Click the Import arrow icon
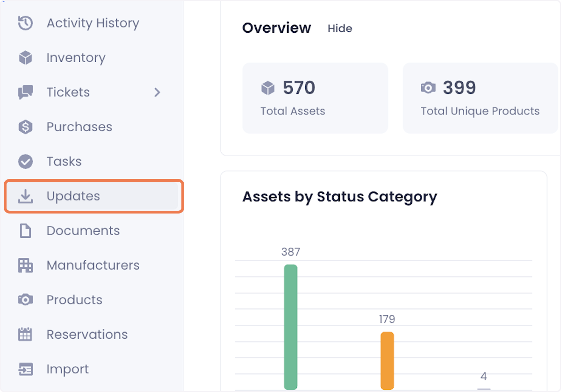Image resolution: width=561 pixels, height=392 pixels. pos(25,369)
